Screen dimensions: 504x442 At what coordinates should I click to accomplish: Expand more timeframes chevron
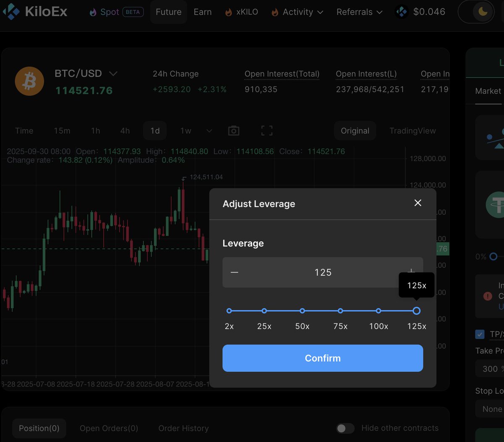[x=209, y=131]
